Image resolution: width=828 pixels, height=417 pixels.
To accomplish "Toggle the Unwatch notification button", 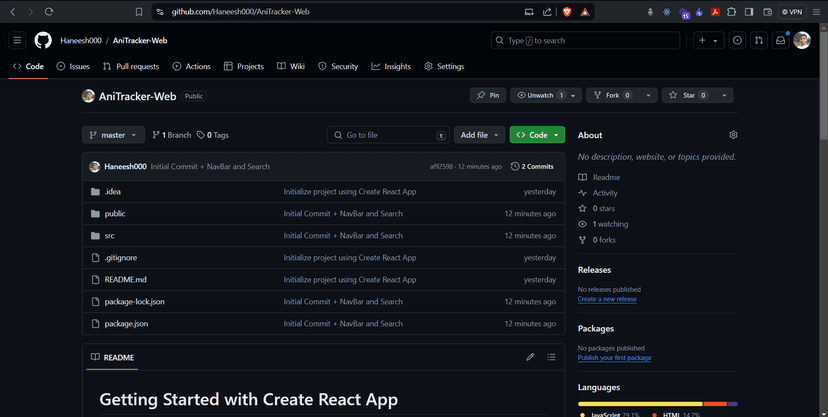I will (x=540, y=95).
